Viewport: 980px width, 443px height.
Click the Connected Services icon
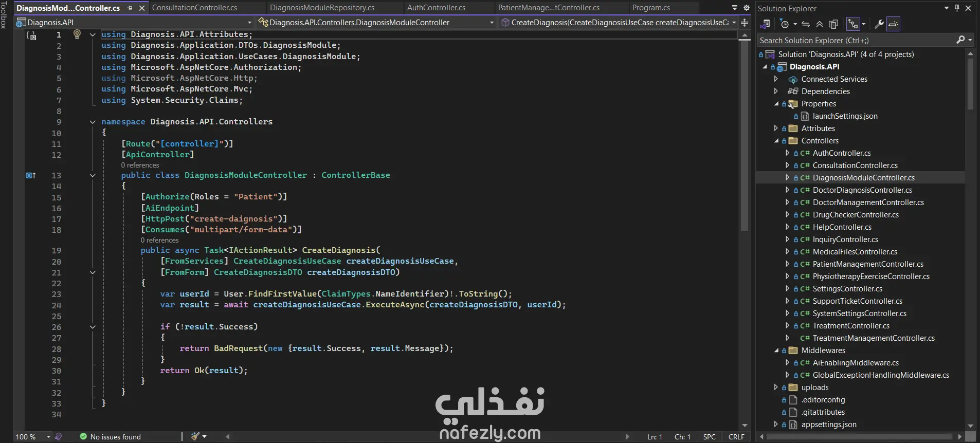[x=793, y=79]
